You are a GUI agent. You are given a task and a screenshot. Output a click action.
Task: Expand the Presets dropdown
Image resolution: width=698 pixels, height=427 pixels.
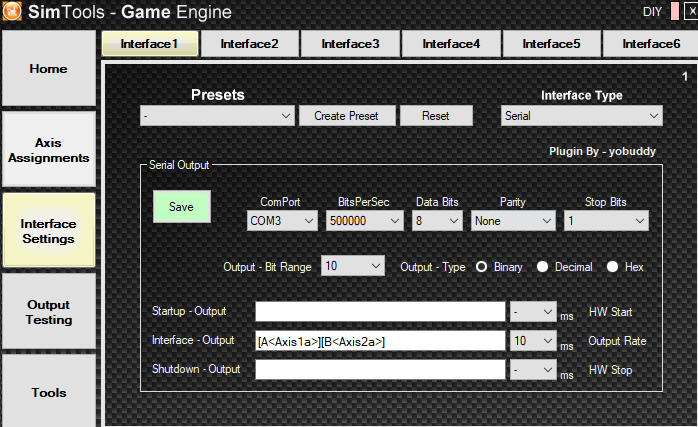pos(217,116)
